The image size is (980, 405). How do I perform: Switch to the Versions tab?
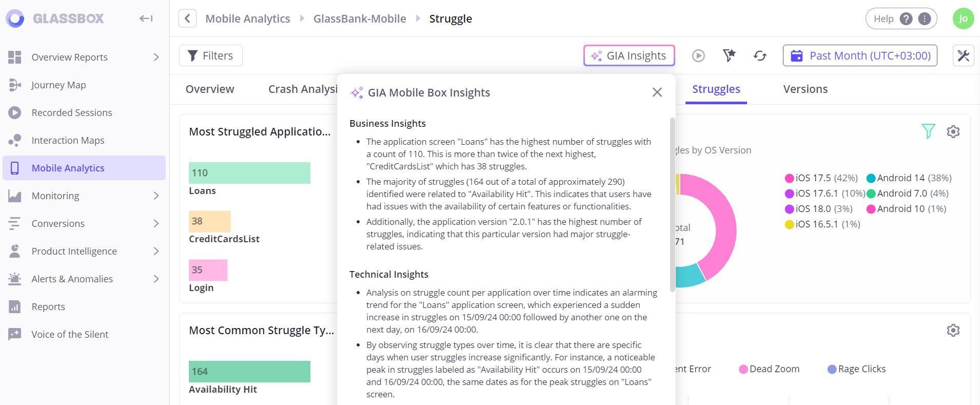tap(805, 89)
